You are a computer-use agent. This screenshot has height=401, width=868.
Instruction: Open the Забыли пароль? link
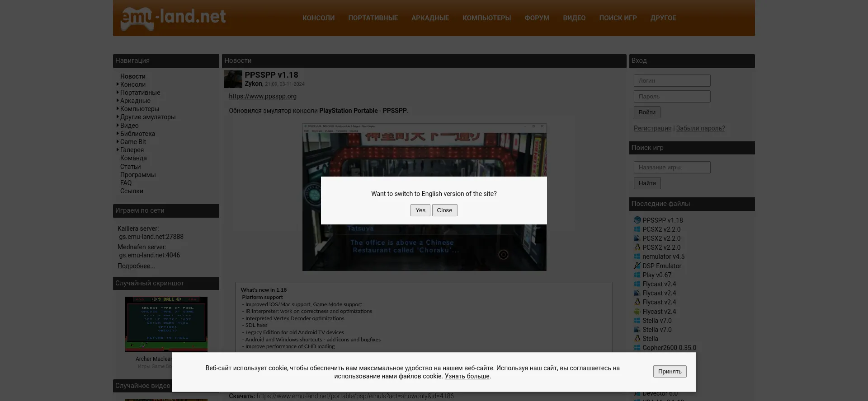(x=700, y=128)
